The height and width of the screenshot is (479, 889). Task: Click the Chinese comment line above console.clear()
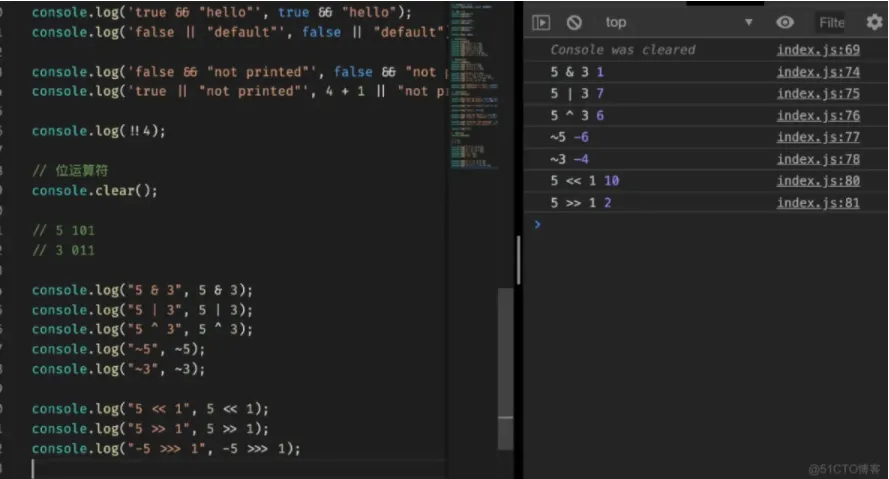coord(70,171)
